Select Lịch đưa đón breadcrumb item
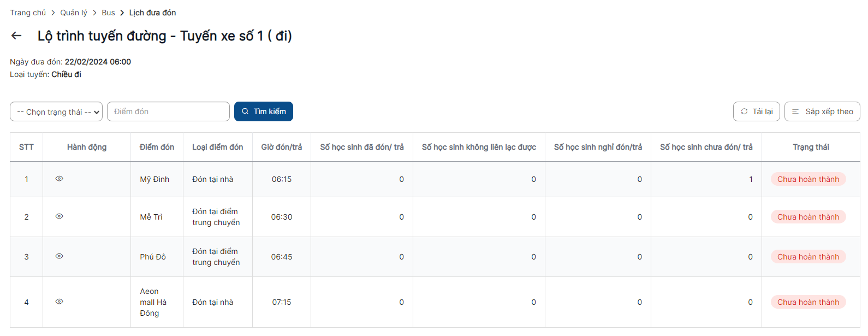The image size is (868, 336). pyautogui.click(x=152, y=13)
